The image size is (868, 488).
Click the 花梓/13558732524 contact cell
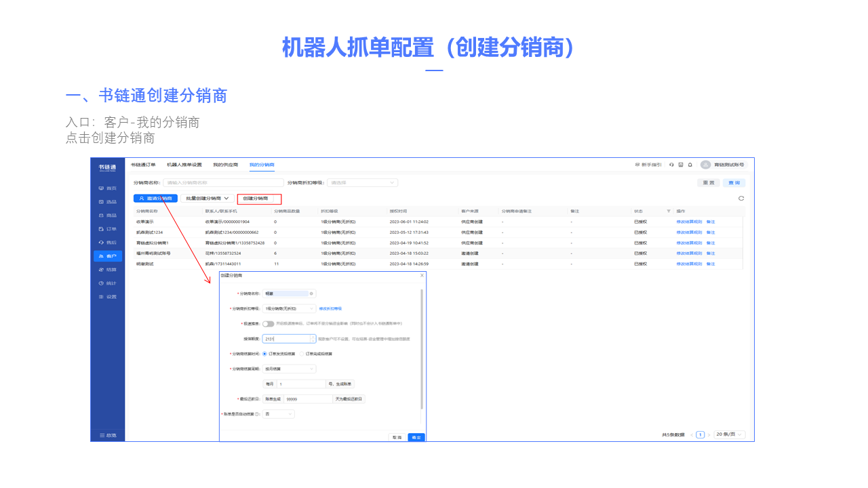pyautogui.click(x=223, y=253)
